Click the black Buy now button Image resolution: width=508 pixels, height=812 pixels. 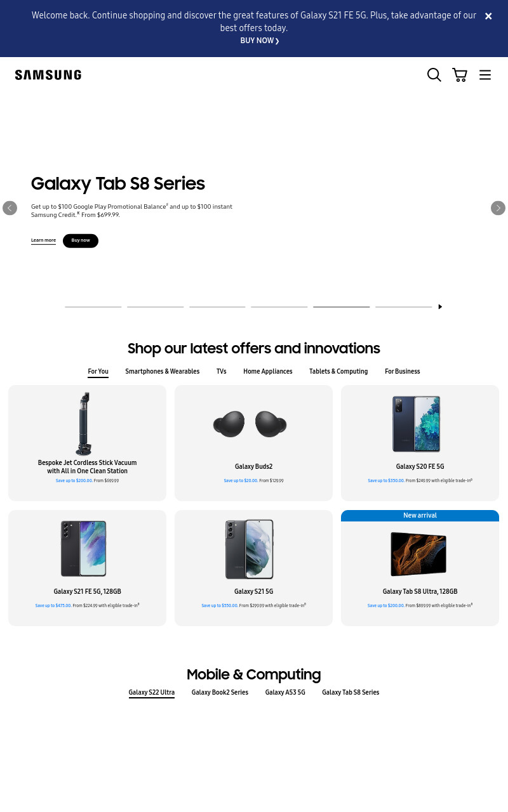pyautogui.click(x=81, y=240)
